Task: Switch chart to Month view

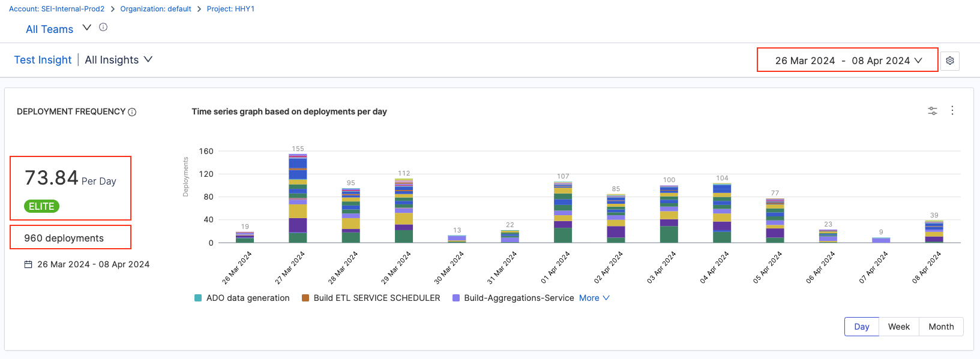Action: (x=940, y=327)
